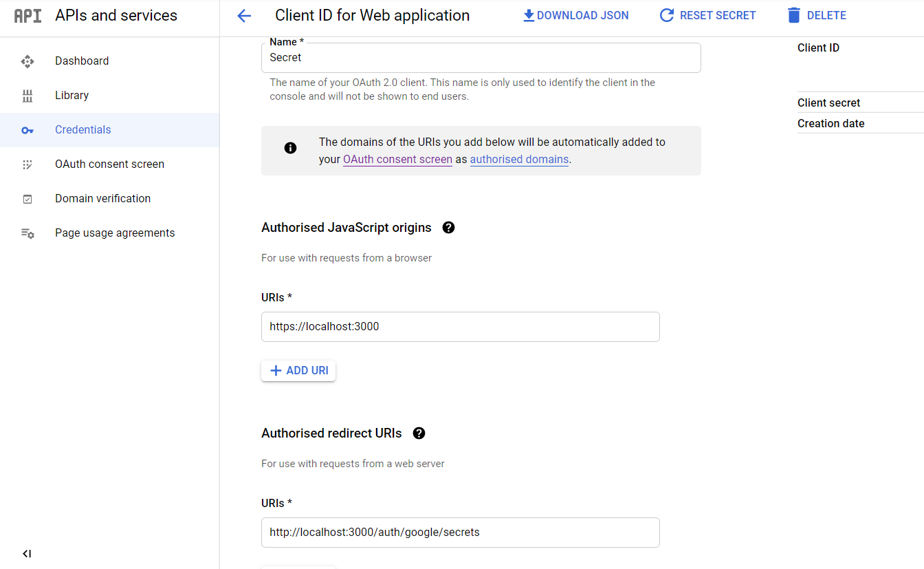924x569 pixels.
Task: Open OAuth consent screen via its sidebar icon
Action: (27, 164)
